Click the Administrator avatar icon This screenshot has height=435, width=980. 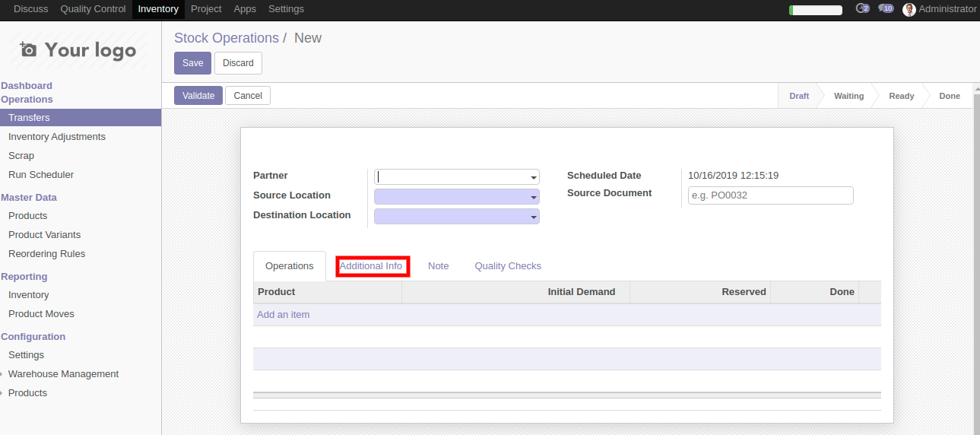tap(909, 10)
